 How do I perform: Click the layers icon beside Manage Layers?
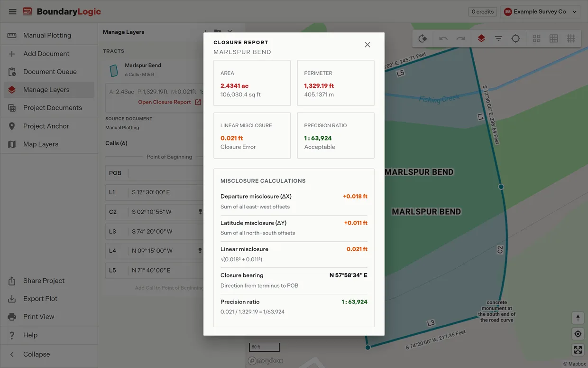(12, 90)
